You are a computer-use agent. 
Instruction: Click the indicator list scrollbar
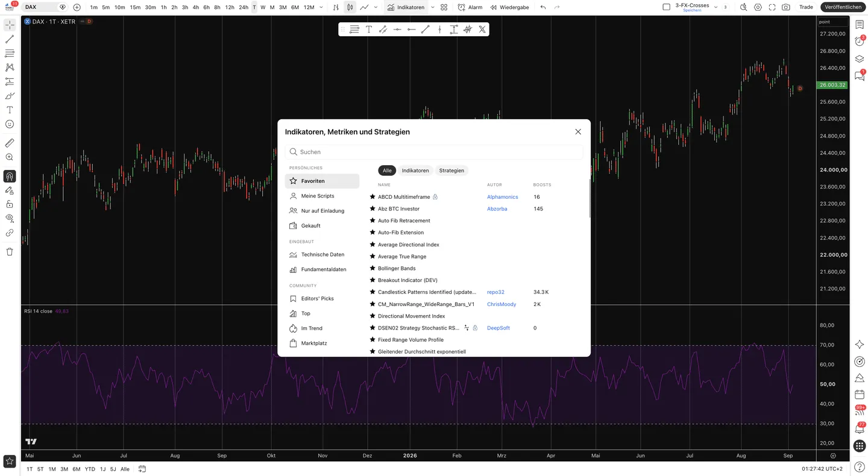tap(589, 198)
